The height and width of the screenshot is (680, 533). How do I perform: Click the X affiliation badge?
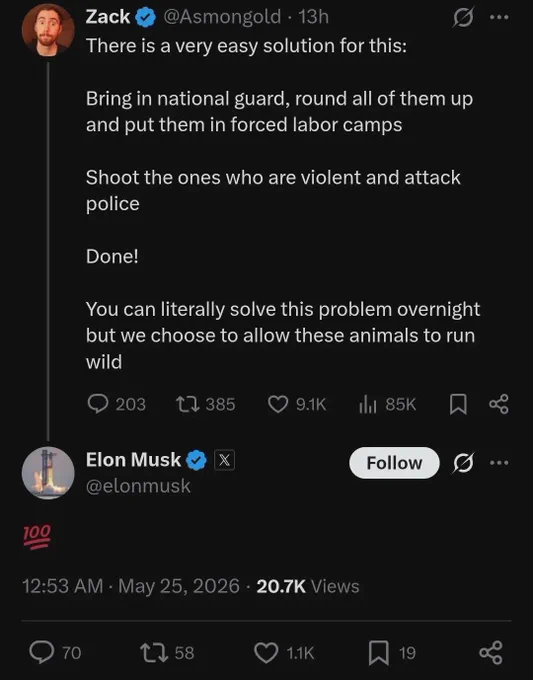(x=224, y=460)
